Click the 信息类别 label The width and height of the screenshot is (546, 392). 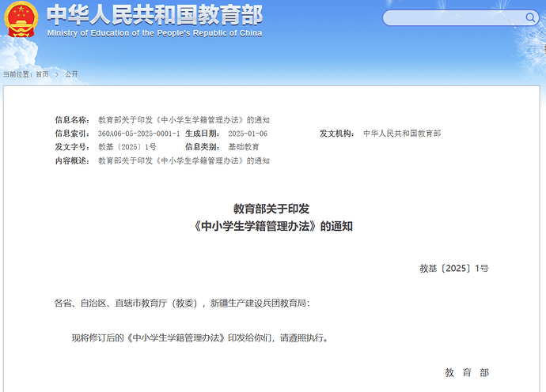[x=203, y=147]
